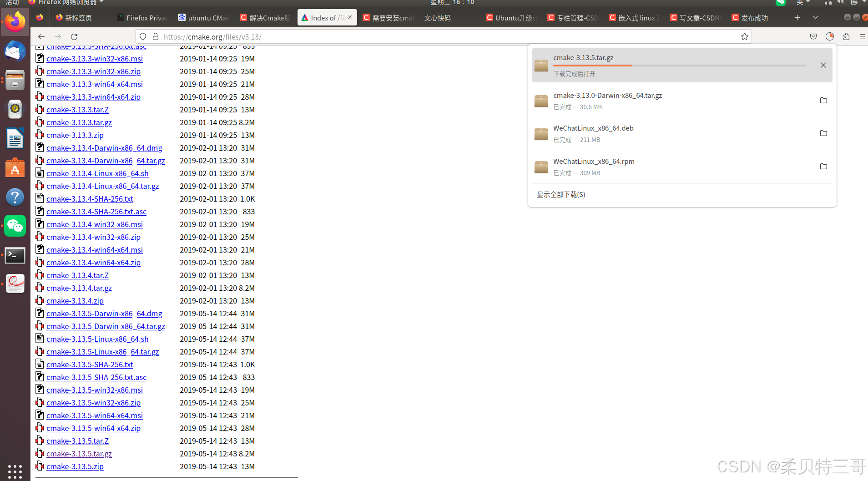
Task: Bookmark this page with the star icon
Action: pyautogui.click(x=744, y=36)
